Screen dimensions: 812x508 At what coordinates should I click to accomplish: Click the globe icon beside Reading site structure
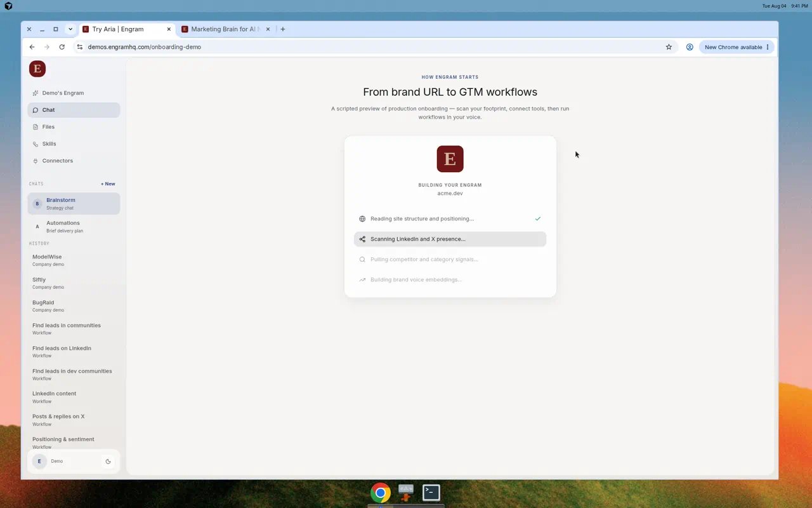362,219
